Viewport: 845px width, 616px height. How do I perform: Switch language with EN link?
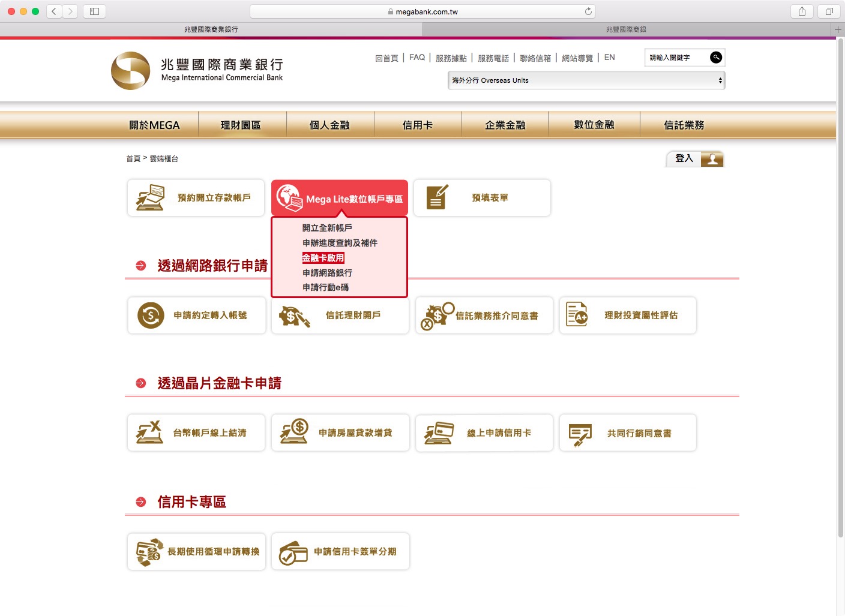click(609, 58)
